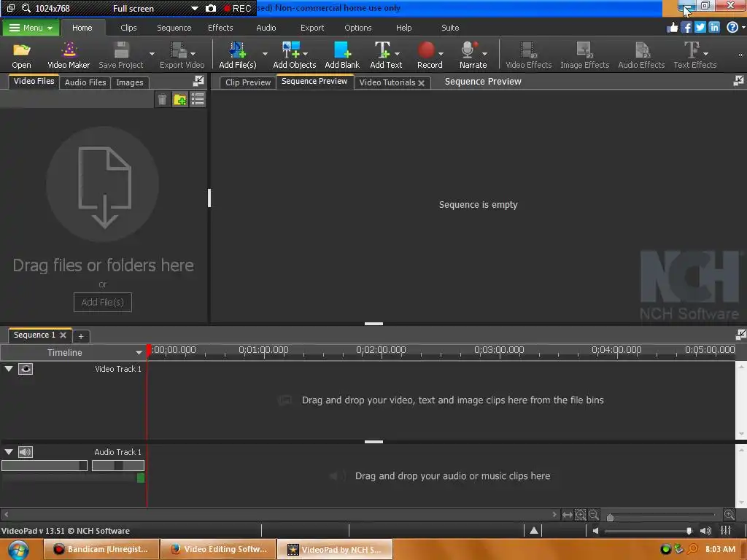The image size is (747, 560).
Task: Click the thumbs-up like icon
Action: pyautogui.click(x=672, y=28)
